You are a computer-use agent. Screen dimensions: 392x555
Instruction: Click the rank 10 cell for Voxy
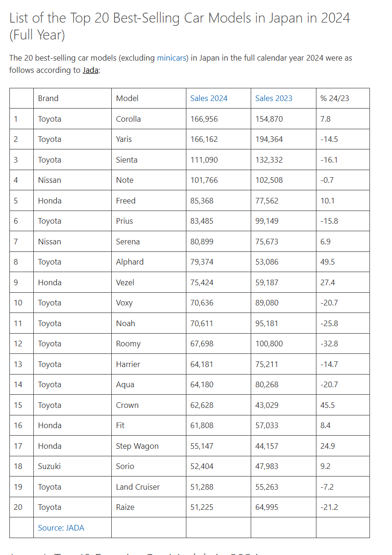click(x=22, y=303)
